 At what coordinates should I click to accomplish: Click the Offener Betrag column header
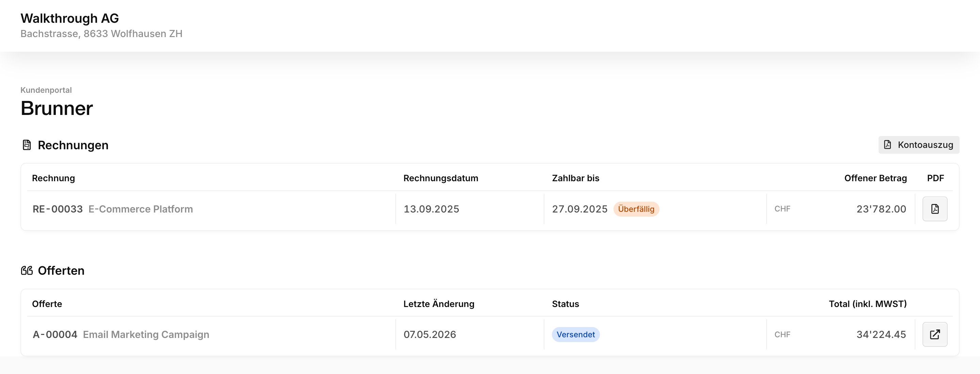pos(876,178)
